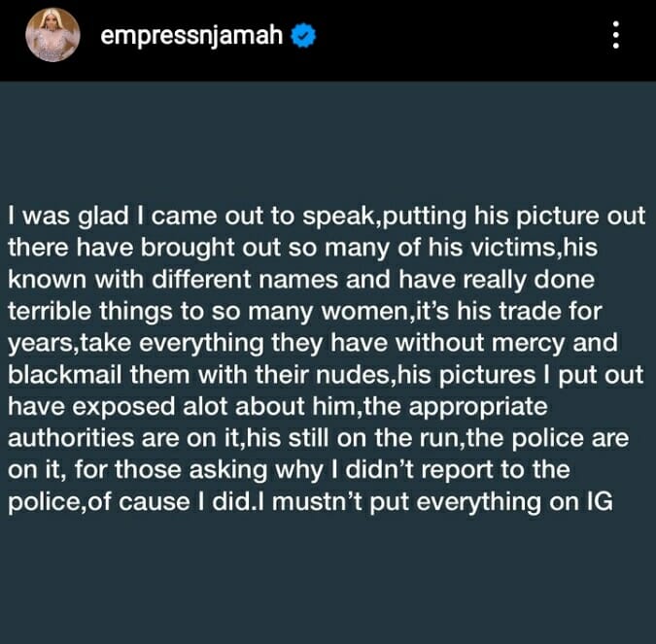Image resolution: width=656 pixels, height=644 pixels.
Task: Click the blue verified badge
Action: click(305, 37)
